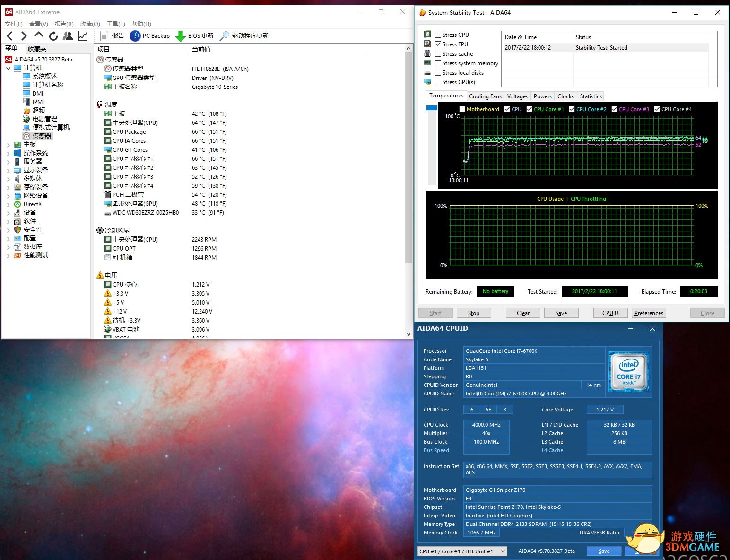This screenshot has height=560, width=730.
Task: Expand the 多媒体 tree node
Action: (8, 179)
